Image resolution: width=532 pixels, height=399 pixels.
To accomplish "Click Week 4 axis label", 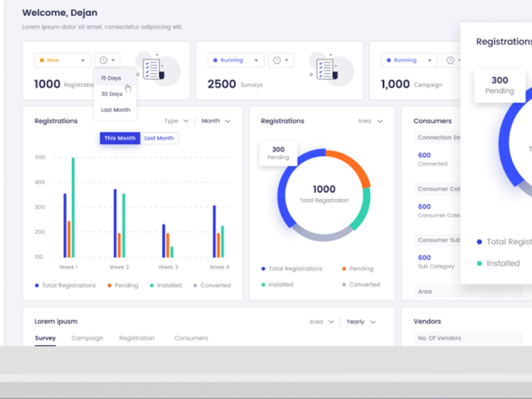I will tap(219, 268).
